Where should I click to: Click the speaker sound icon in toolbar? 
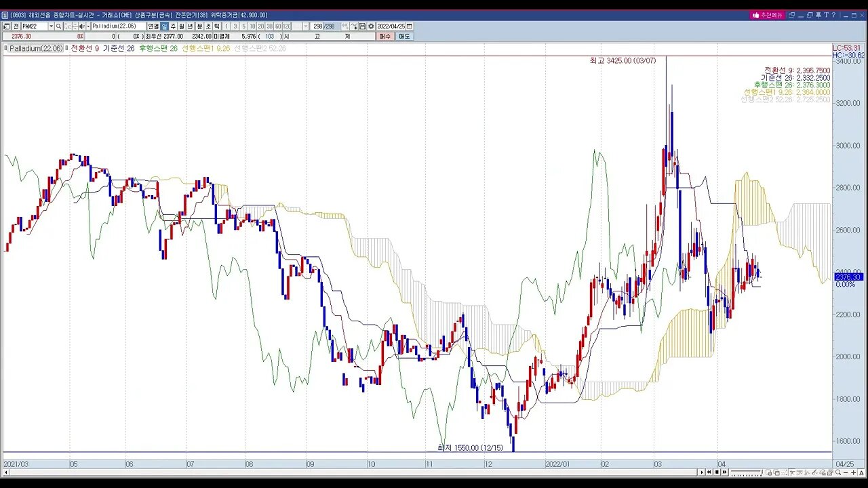(81, 26)
